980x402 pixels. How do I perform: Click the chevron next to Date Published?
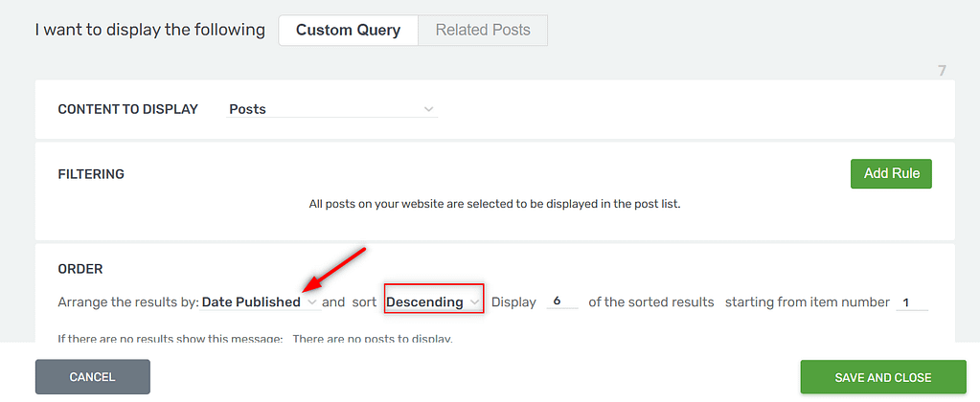(313, 302)
